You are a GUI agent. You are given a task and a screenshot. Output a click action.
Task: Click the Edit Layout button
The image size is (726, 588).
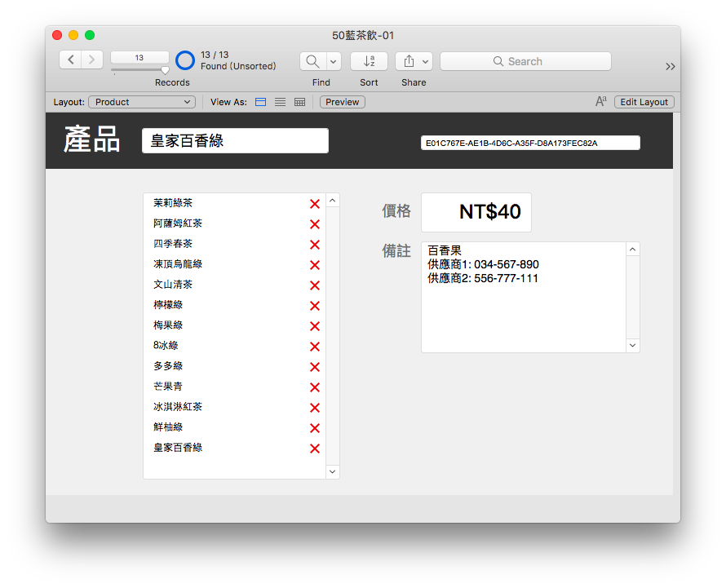point(644,102)
